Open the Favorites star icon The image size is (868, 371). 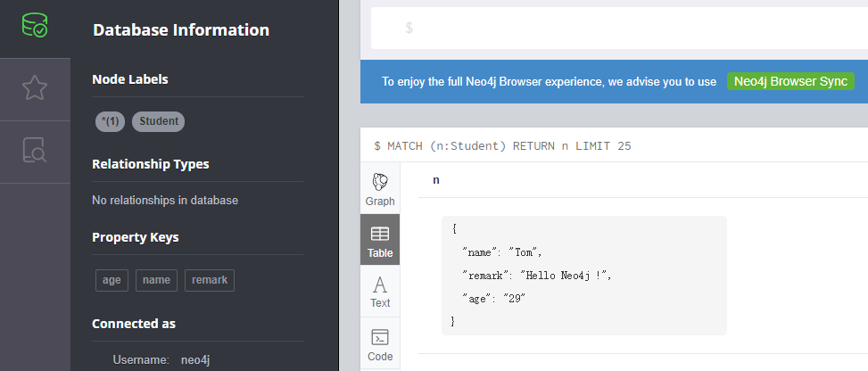pyautogui.click(x=35, y=88)
